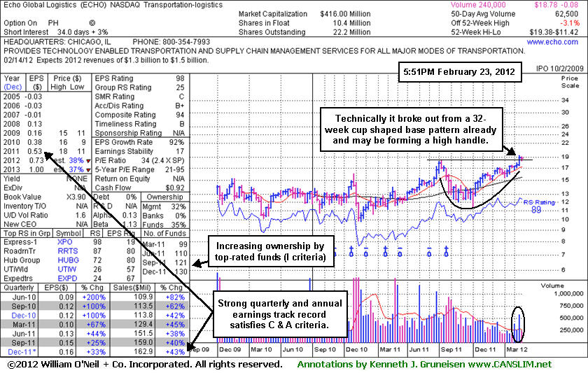Click the Off 52-Week High -3.1% value
The height and width of the screenshot is (373, 588).
569,23
